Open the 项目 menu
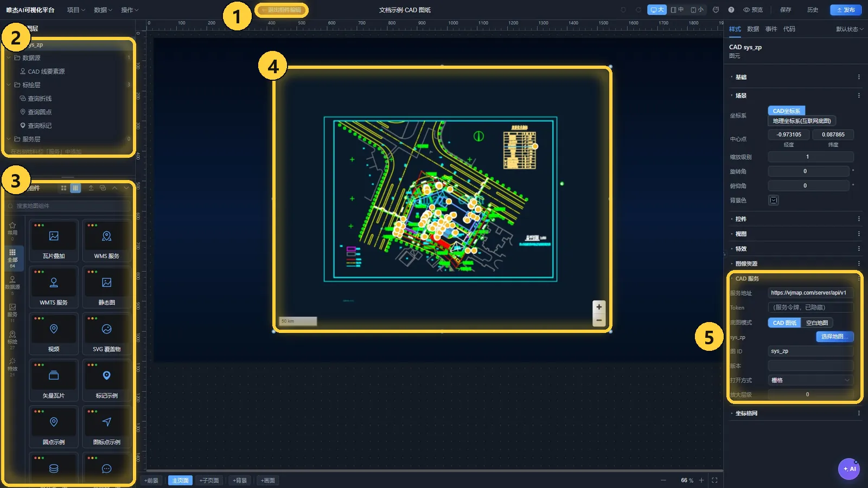 click(x=76, y=10)
